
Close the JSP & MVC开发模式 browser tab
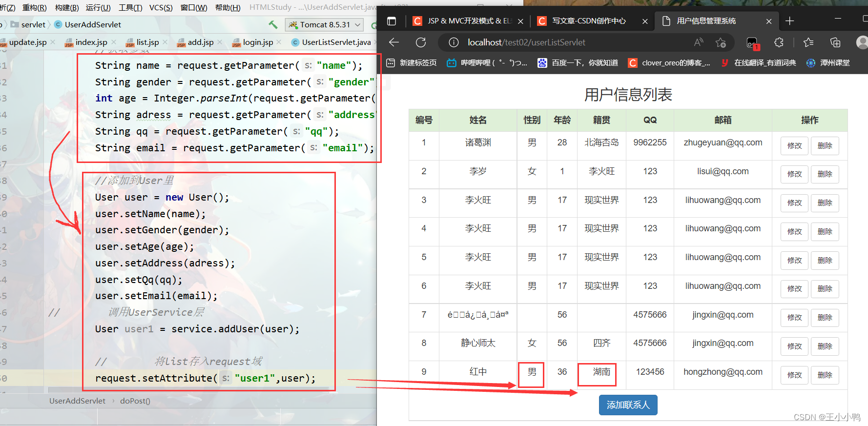pyautogui.click(x=520, y=21)
